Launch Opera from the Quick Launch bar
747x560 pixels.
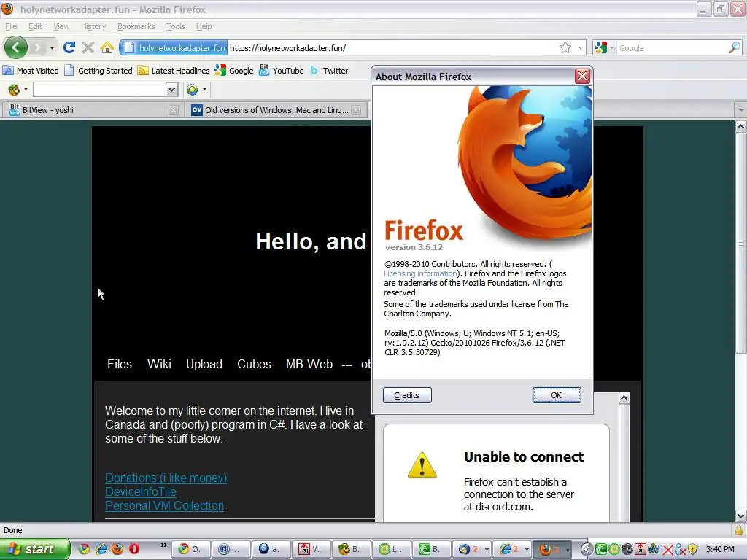pyautogui.click(x=134, y=549)
